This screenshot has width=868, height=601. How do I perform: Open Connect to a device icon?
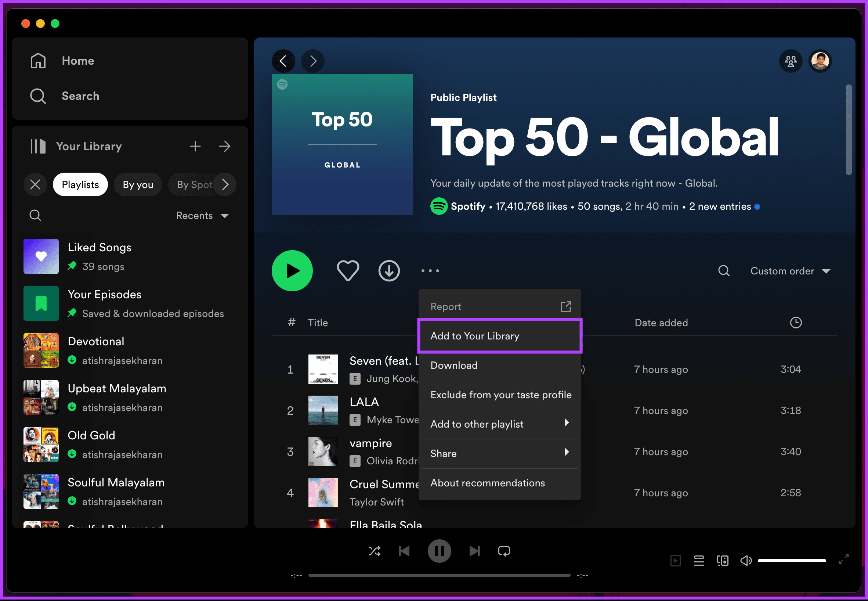pos(722,560)
